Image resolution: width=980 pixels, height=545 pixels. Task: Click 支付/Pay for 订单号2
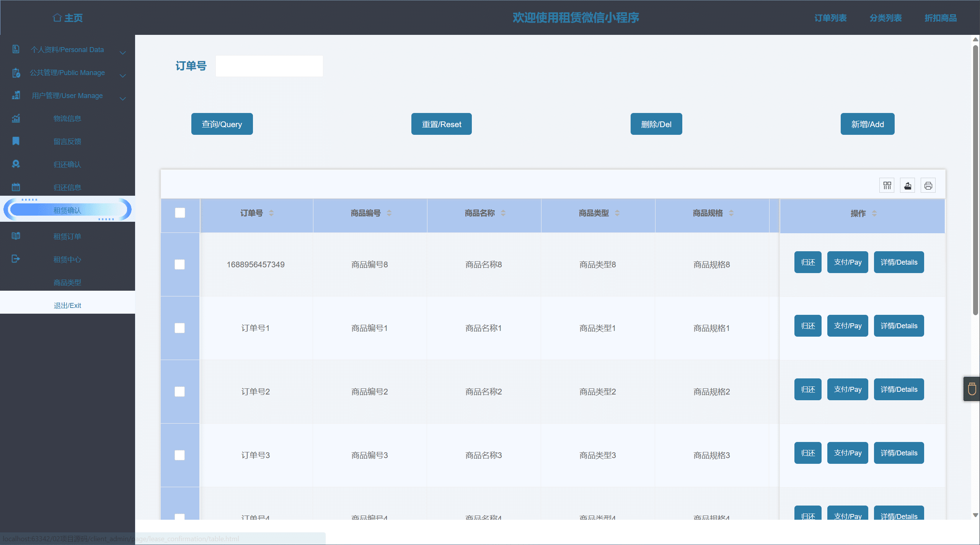[848, 390]
